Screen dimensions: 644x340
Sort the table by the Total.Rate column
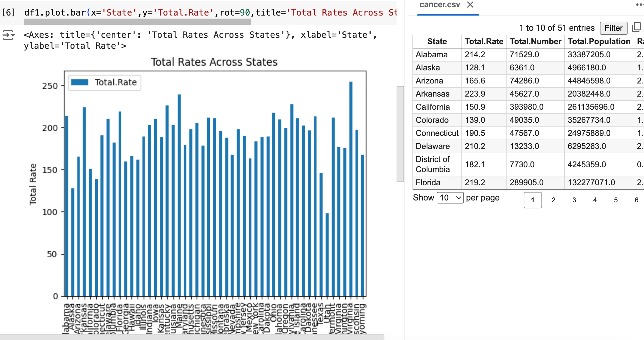click(x=484, y=41)
